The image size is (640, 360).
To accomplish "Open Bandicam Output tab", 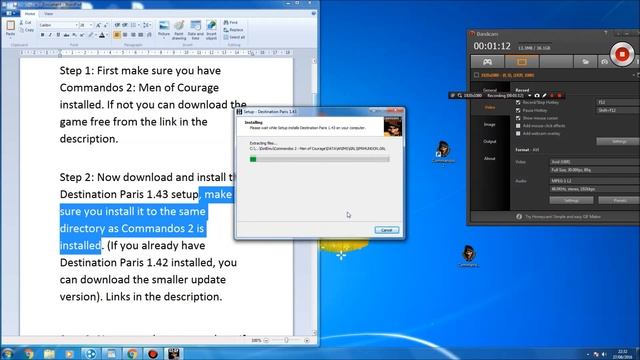I will (490, 142).
